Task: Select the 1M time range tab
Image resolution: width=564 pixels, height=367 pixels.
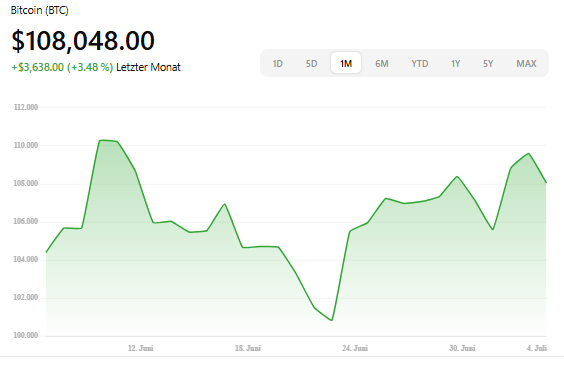Action: (x=346, y=63)
